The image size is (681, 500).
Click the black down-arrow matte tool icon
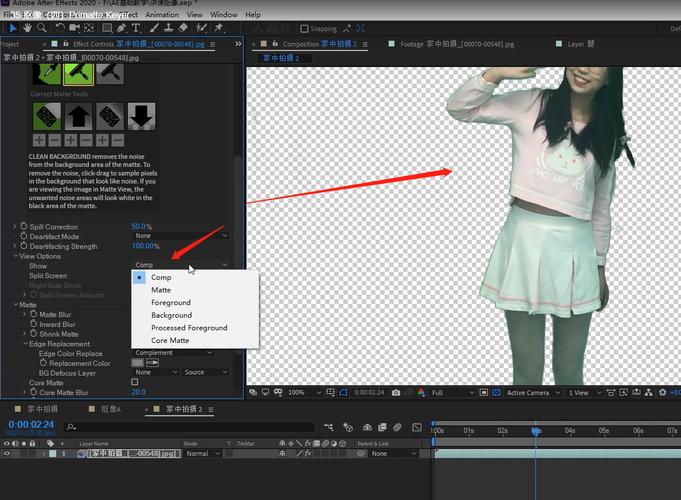tap(141, 117)
